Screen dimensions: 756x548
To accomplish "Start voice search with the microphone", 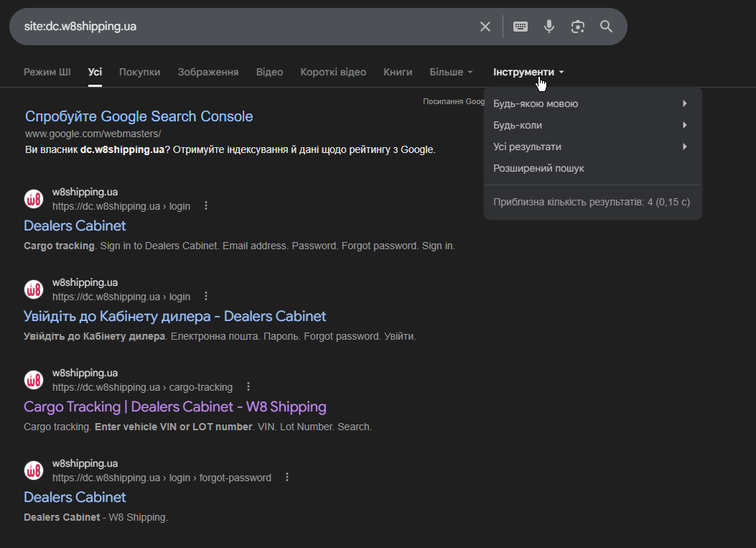I will click(x=549, y=27).
